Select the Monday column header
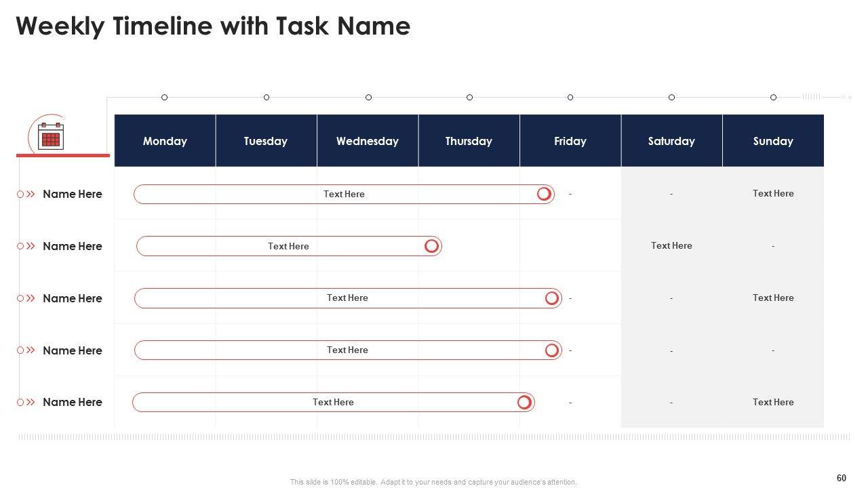Screen dimensions: 868x488 pyautogui.click(x=165, y=141)
